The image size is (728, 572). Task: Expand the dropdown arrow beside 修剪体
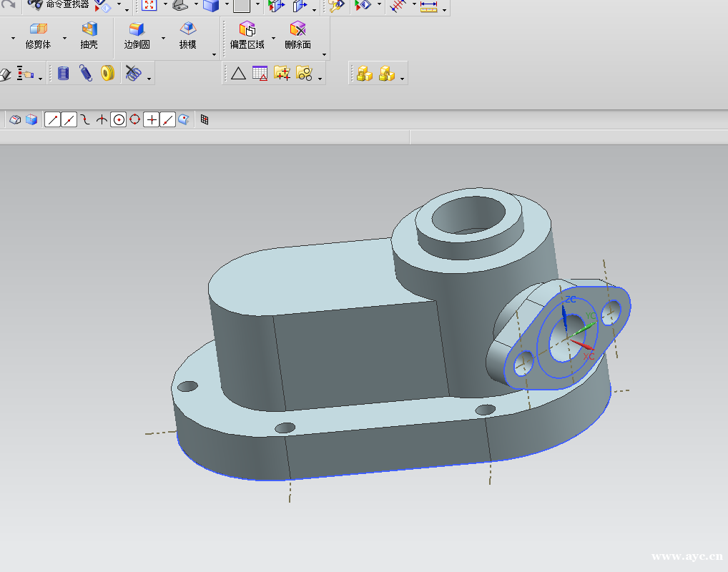point(64,38)
